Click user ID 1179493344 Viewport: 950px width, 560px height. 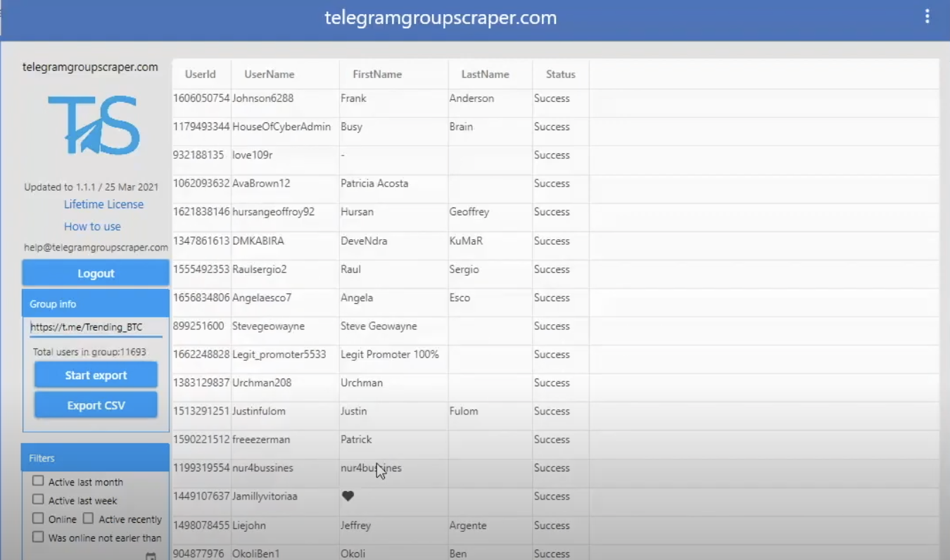pos(201,127)
